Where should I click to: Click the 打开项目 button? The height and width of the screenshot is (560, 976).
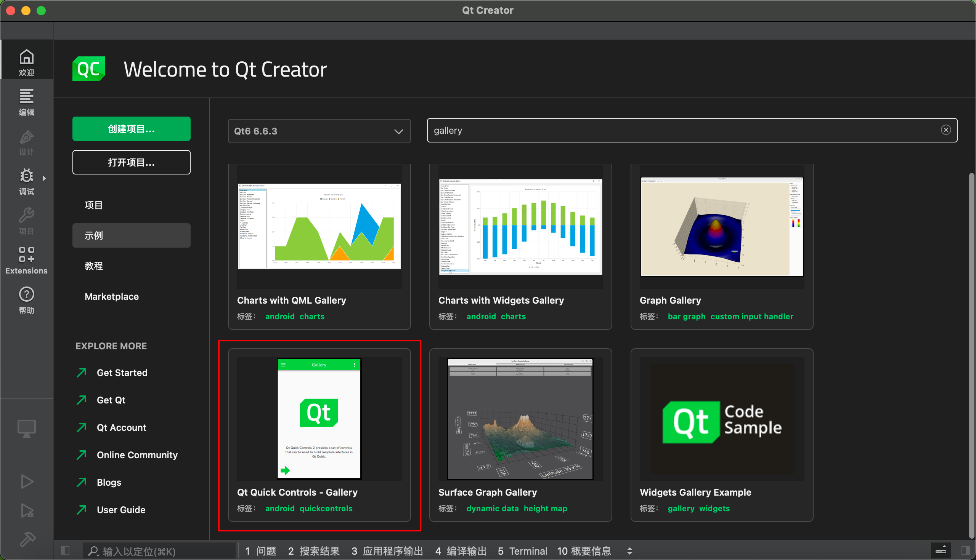(131, 162)
